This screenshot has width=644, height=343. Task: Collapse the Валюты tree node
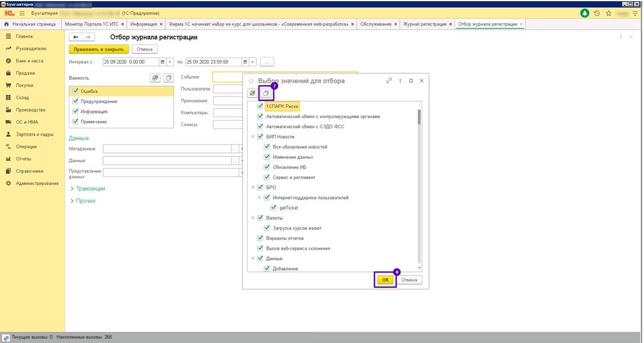253,218
